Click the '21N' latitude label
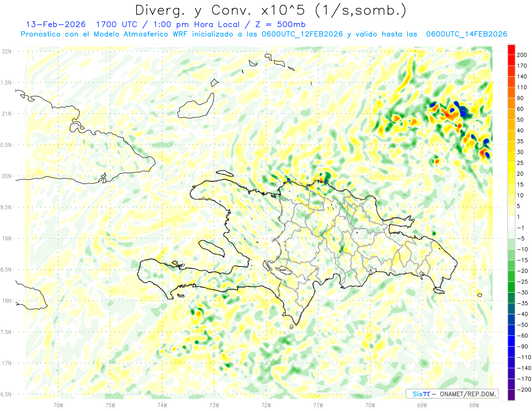 tap(7, 114)
